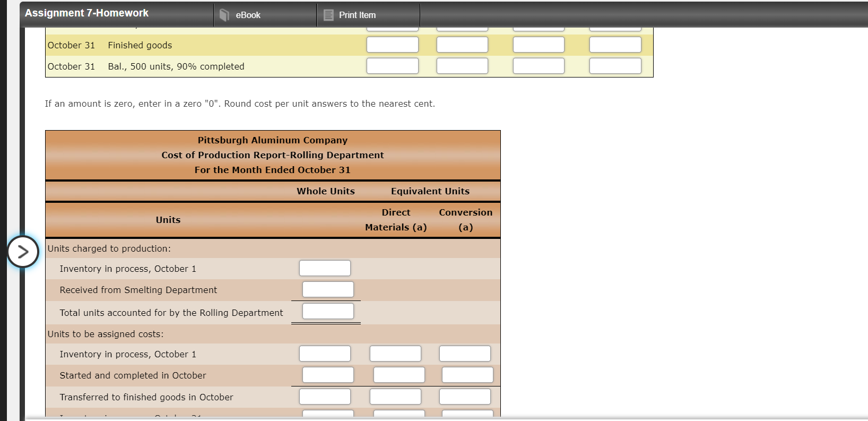Click 'Started and completed in October' label
Image resolution: width=868 pixels, height=421 pixels.
coord(133,375)
